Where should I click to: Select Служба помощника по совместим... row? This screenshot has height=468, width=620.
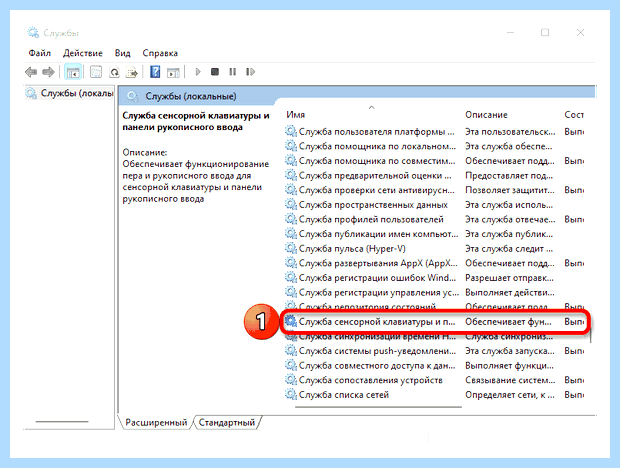(x=434, y=161)
